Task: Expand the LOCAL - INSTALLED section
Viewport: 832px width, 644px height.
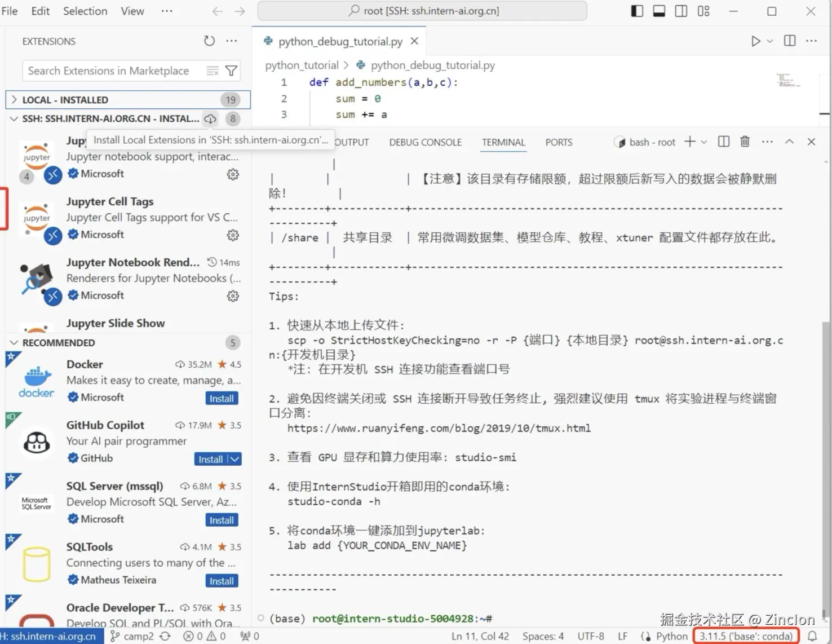Action: [x=128, y=100]
